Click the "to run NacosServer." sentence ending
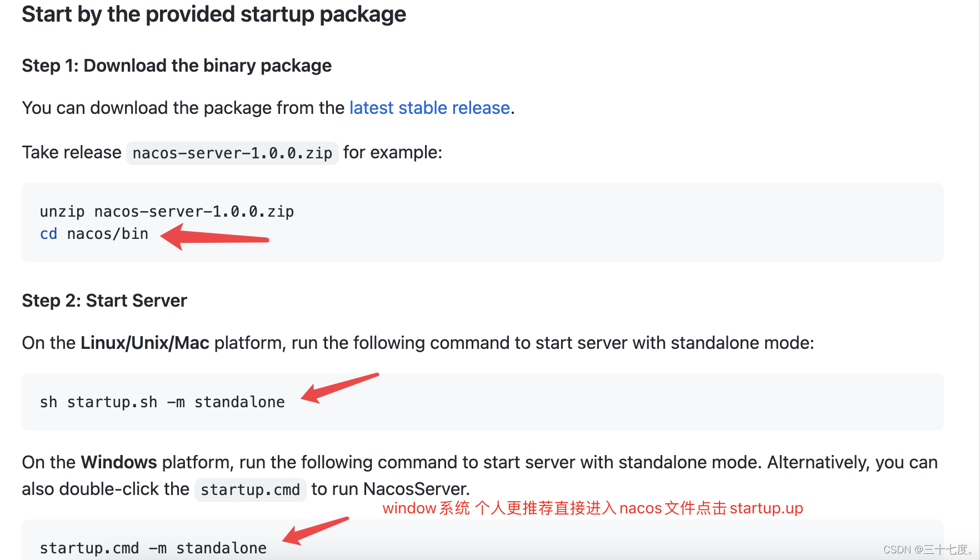The width and height of the screenshot is (980, 560). (x=391, y=489)
